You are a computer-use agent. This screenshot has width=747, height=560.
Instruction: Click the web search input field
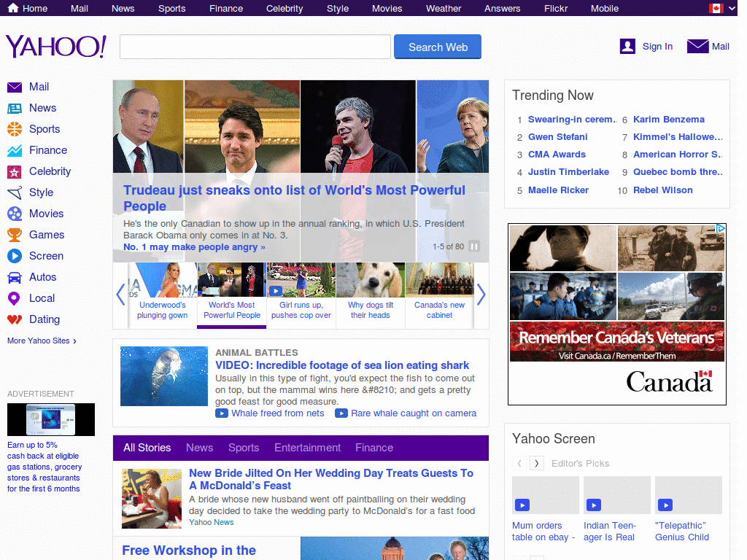click(255, 47)
